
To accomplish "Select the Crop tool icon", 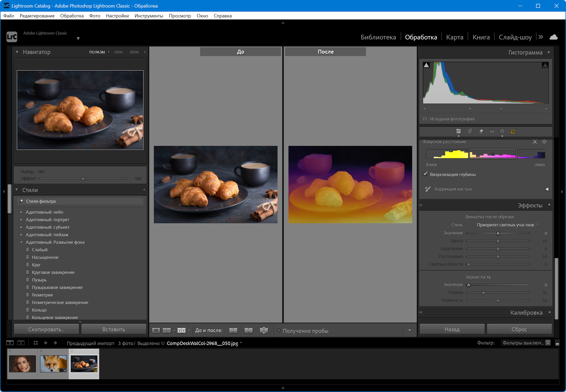I will point(470,131).
